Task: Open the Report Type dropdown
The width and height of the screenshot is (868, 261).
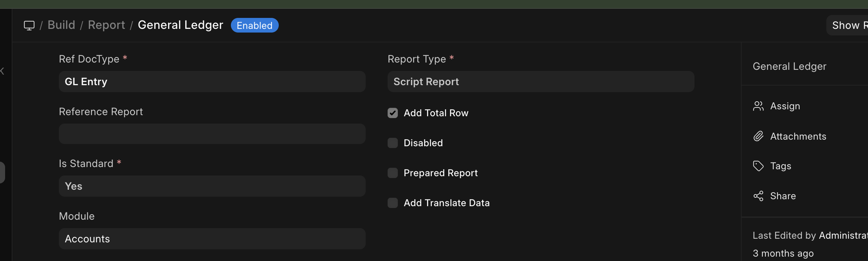Action: point(541,82)
